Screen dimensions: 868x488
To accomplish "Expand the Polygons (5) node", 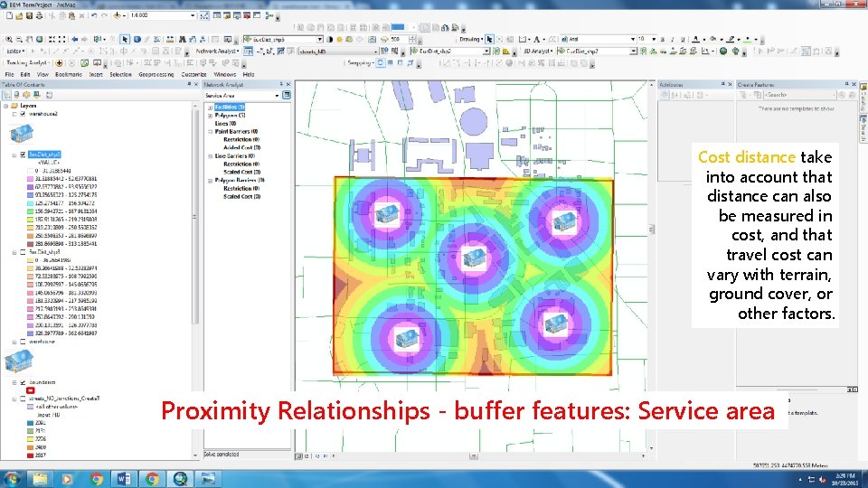I will tap(211, 116).
